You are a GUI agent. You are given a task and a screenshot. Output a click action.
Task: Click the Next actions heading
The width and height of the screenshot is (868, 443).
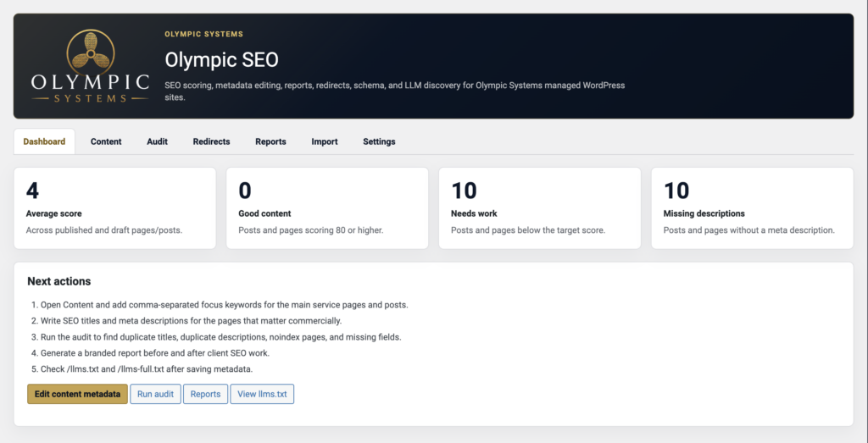[x=59, y=281]
